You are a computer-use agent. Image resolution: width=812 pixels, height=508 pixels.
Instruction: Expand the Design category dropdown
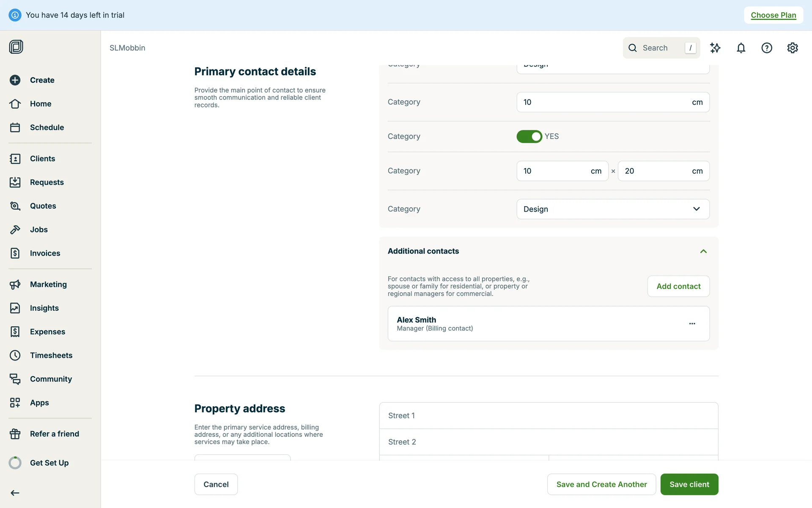613,209
